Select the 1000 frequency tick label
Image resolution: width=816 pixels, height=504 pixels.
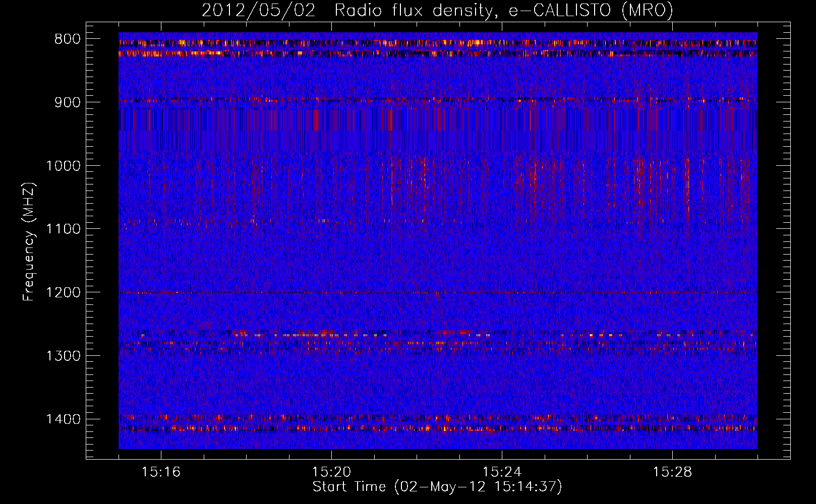(x=63, y=166)
